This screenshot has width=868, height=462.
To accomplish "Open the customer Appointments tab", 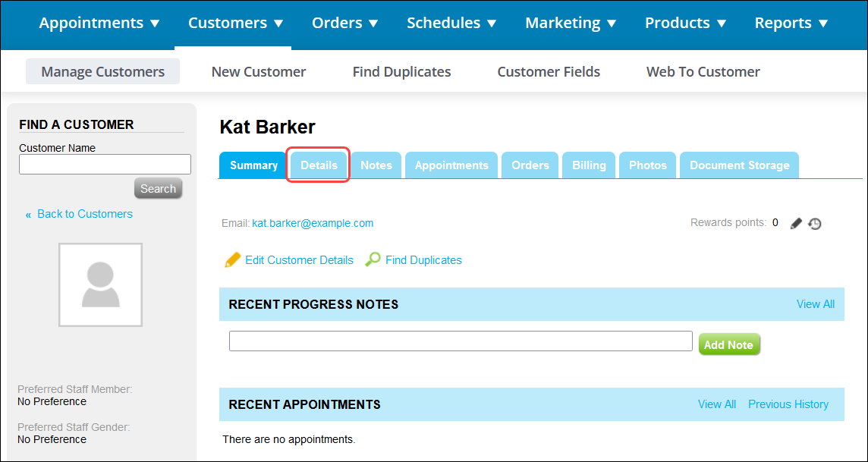I will pyautogui.click(x=451, y=165).
